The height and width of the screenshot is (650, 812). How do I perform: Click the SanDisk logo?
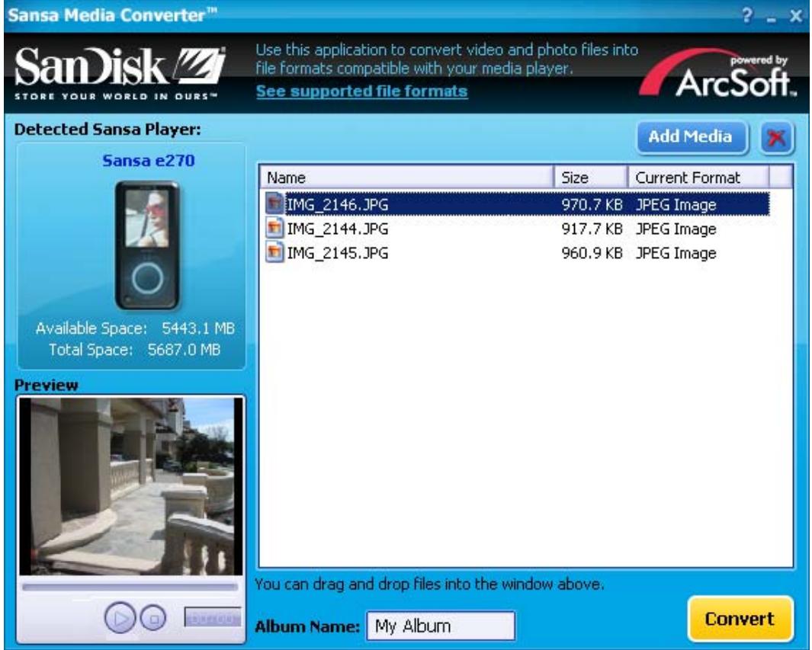point(120,72)
